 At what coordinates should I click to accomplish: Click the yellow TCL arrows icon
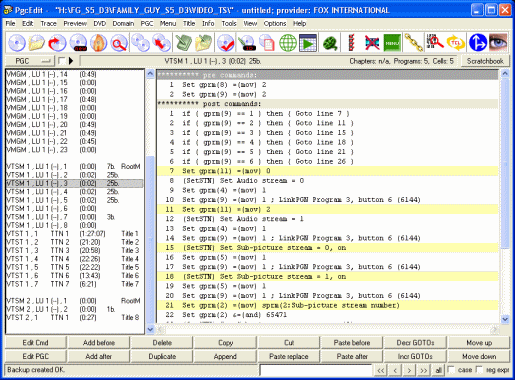coord(456,43)
